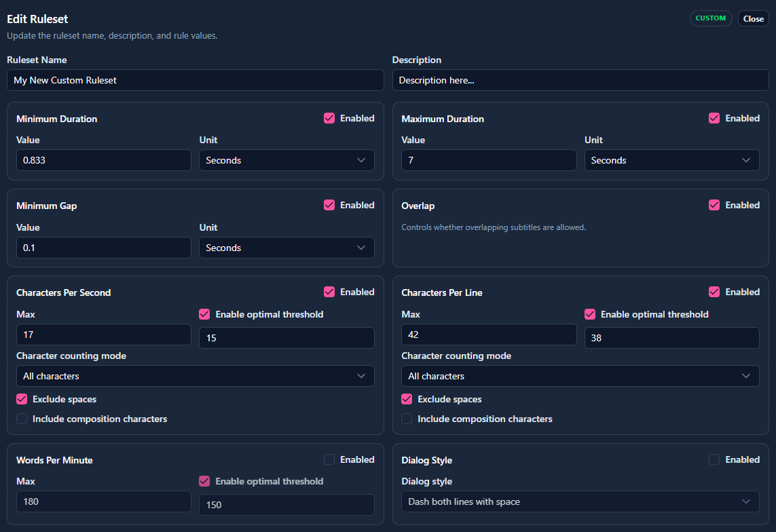
Task: Click the Characters Per Second Max field
Action: (x=103, y=335)
